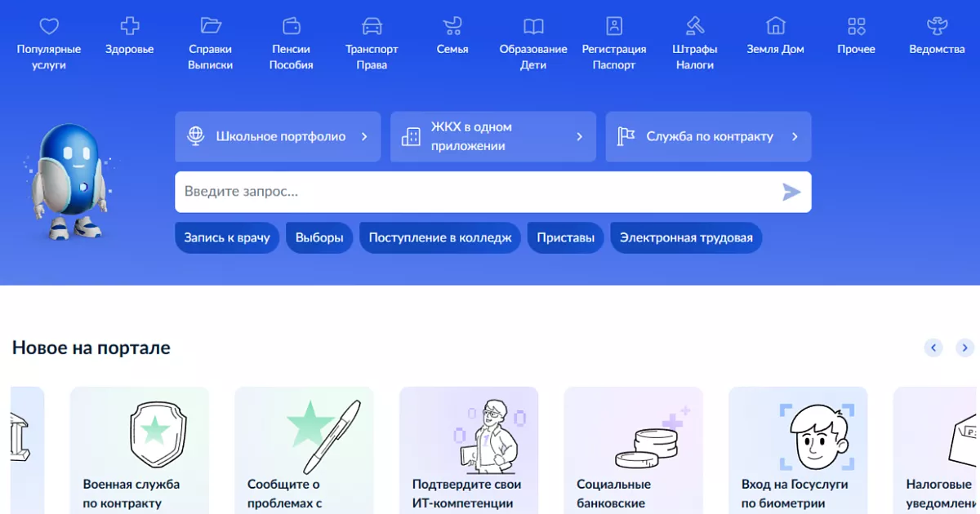Open the Земля Дом menu category

[x=775, y=38]
